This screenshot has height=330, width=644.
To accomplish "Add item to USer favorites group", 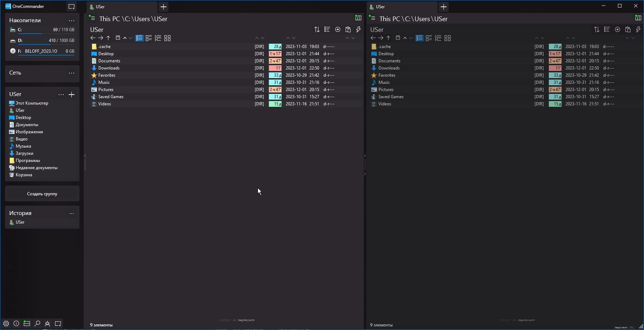I will click(72, 95).
